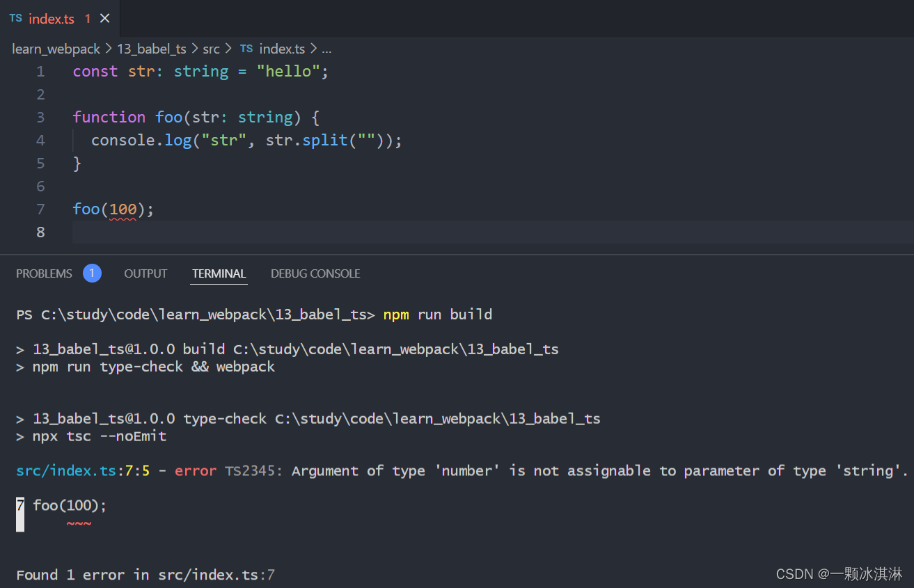914x588 pixels.
Task: Switch to the PROBLEMS panel tab
Action: coord(44,273)
